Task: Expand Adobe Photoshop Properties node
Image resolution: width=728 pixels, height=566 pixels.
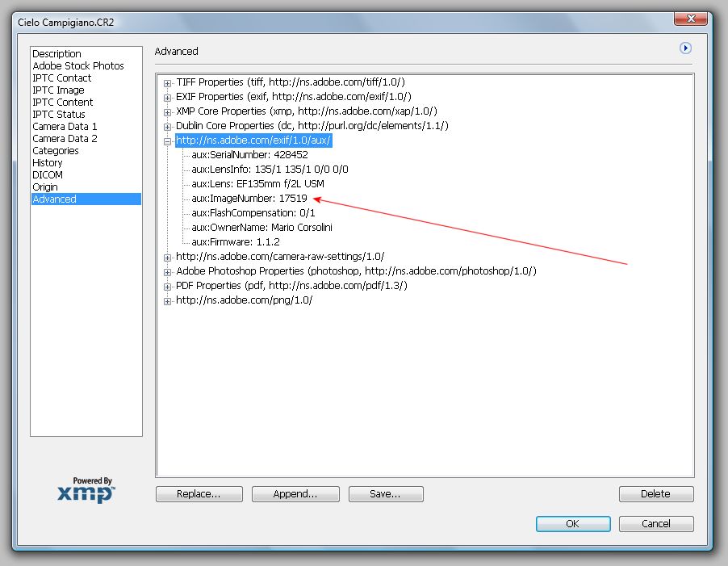Action: point(168,271)
